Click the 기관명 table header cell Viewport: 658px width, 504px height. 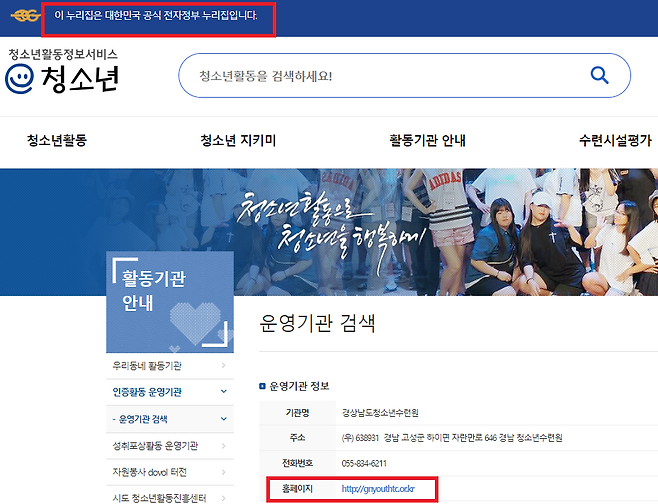pyautogui.click(x=297, y=413)
